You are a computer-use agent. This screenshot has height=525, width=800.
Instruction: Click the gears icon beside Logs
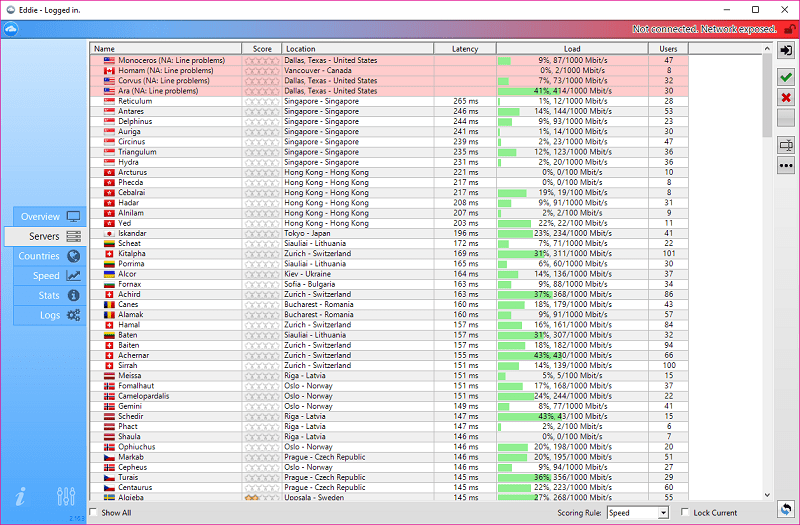pyautogui.click(x=73, y=315)
